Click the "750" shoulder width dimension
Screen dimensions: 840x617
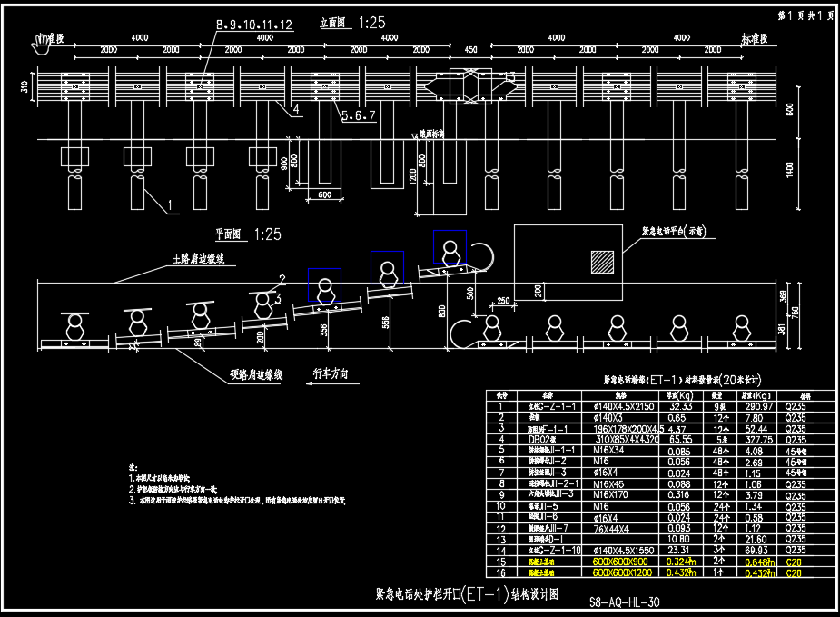[x=795, y=312]
